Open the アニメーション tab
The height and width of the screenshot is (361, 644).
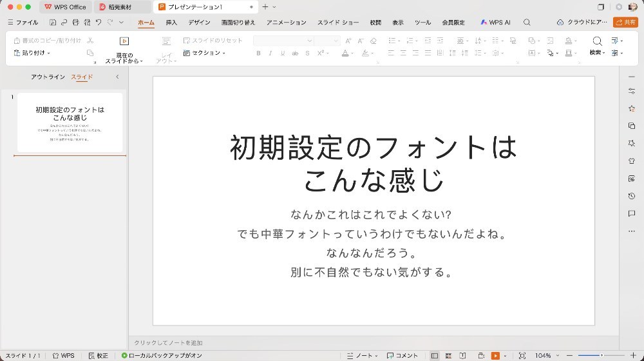pos(287,22)
